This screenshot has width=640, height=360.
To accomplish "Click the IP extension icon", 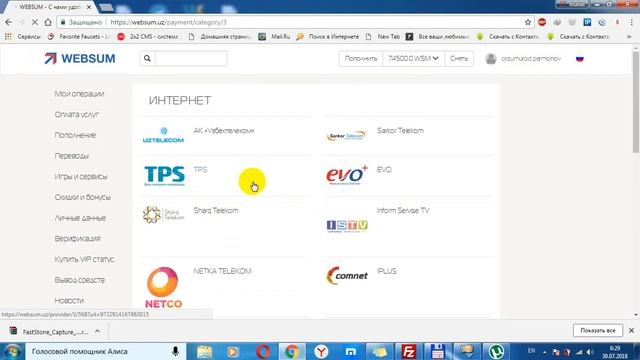I will 587,22.
